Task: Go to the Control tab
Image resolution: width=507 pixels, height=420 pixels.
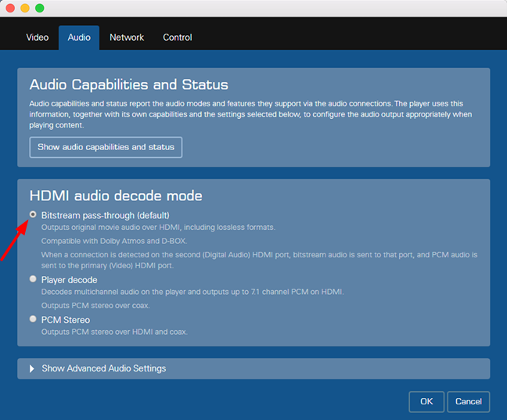Action: [x=178, y=38]
